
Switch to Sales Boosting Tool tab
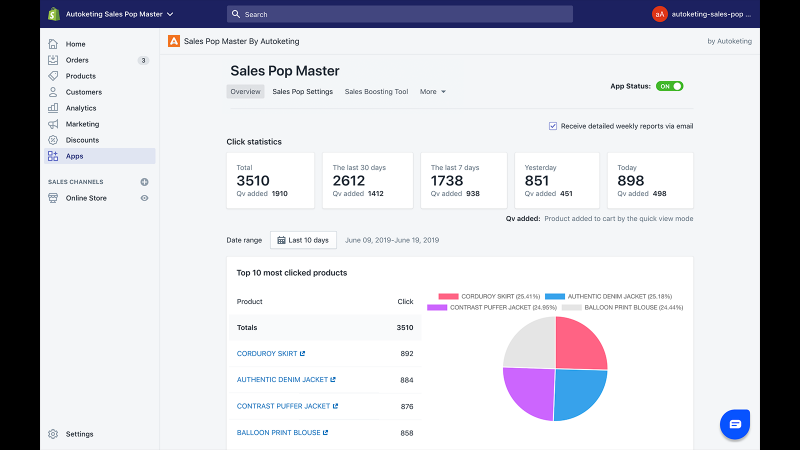[x=377, y=92]
